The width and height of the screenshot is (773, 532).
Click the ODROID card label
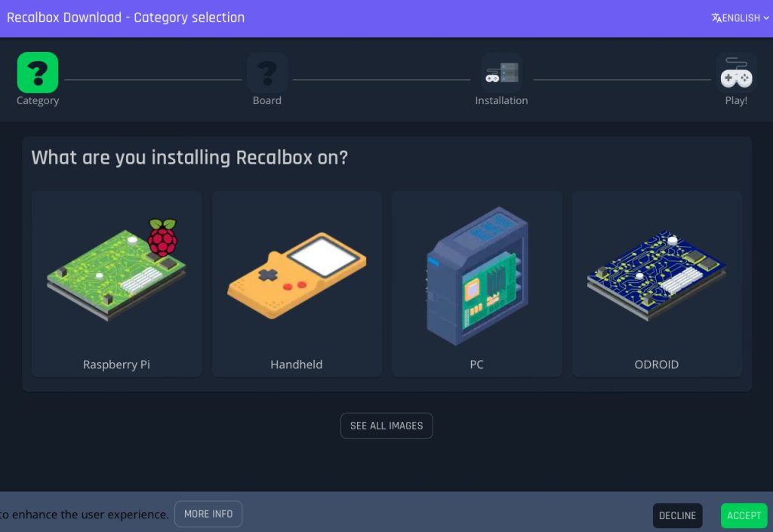pyautogui.click(x=657, y=364)
